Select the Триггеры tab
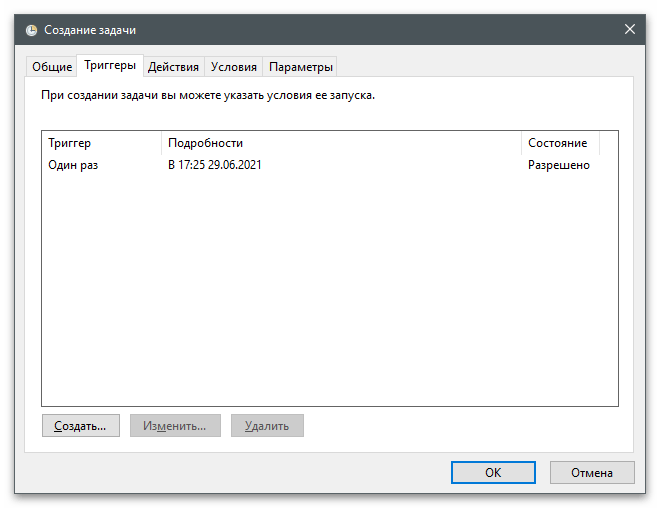This screenshot has height=508, width=660. tap(110, 65)
